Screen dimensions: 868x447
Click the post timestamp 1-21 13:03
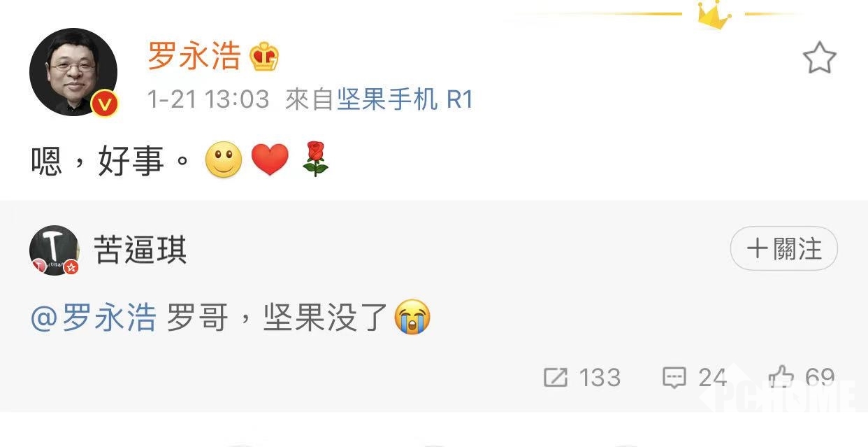click(208, 99)
